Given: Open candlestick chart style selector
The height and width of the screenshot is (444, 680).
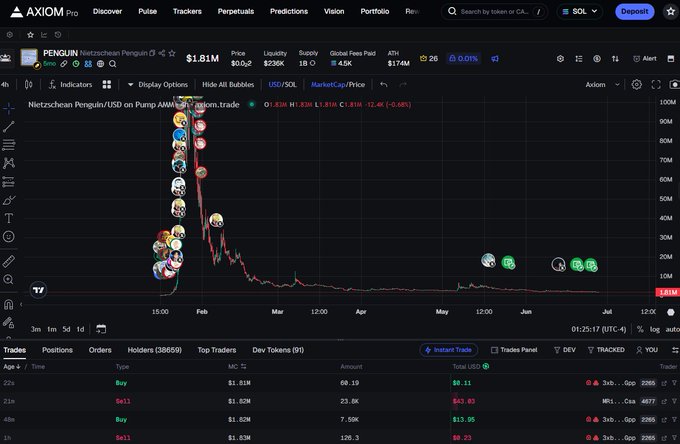Looking at the screenshot, I should click(x=29, y=85).
